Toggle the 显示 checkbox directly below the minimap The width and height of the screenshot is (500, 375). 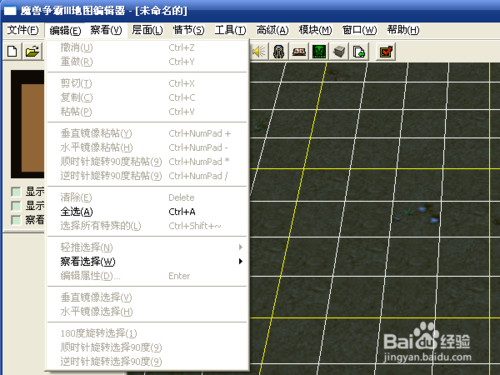[16, 192]
